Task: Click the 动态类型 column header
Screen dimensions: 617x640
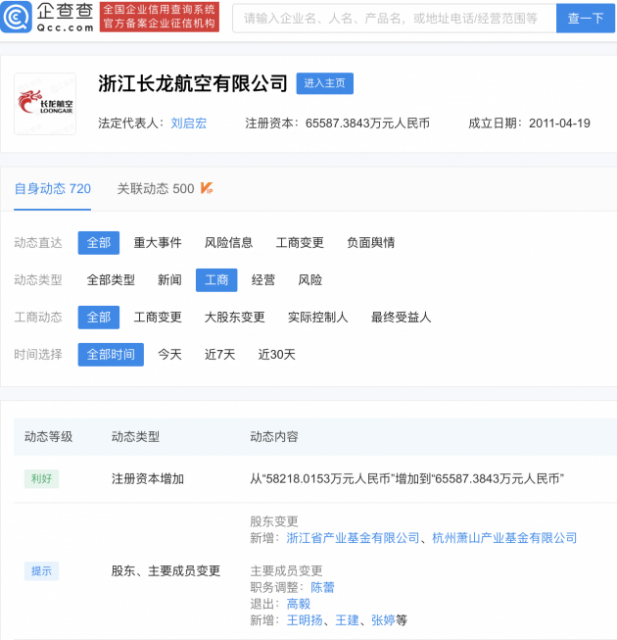Action: [x=135, y=437]
